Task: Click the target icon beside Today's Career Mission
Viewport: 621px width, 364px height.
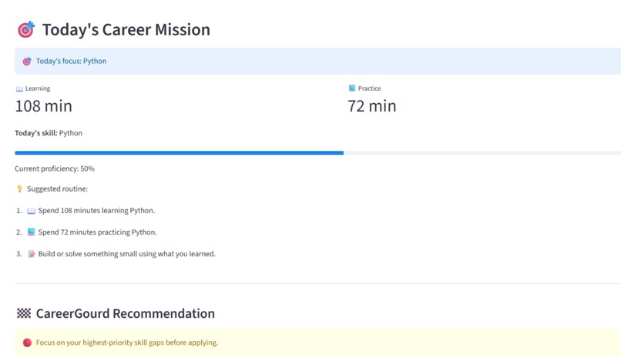Action: [x=26, y=30]
